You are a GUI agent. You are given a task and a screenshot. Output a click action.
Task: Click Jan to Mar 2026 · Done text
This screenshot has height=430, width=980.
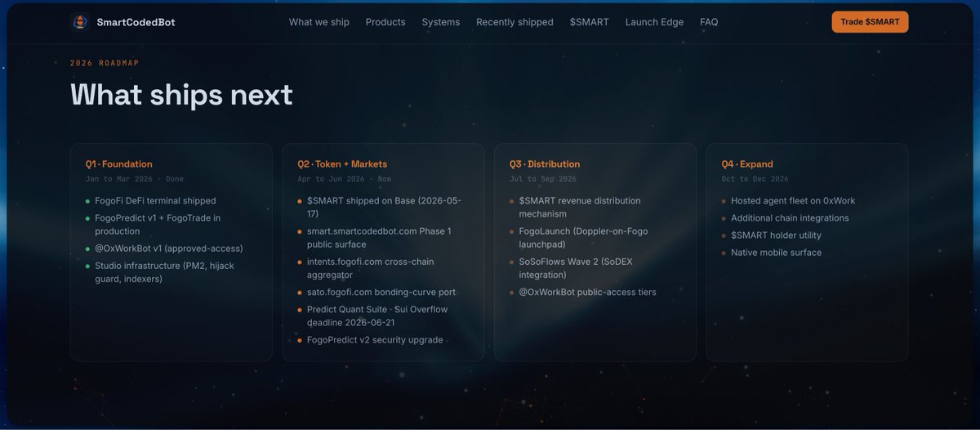click(135, 179)
